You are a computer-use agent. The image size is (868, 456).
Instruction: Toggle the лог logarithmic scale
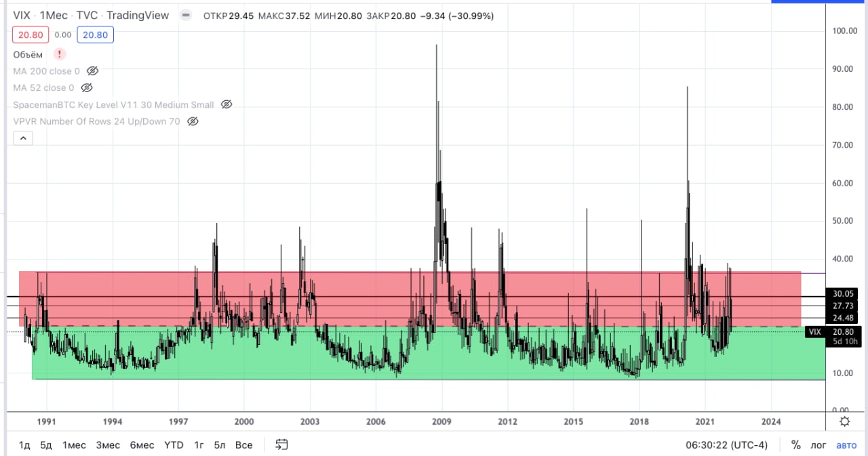point(820,445)
